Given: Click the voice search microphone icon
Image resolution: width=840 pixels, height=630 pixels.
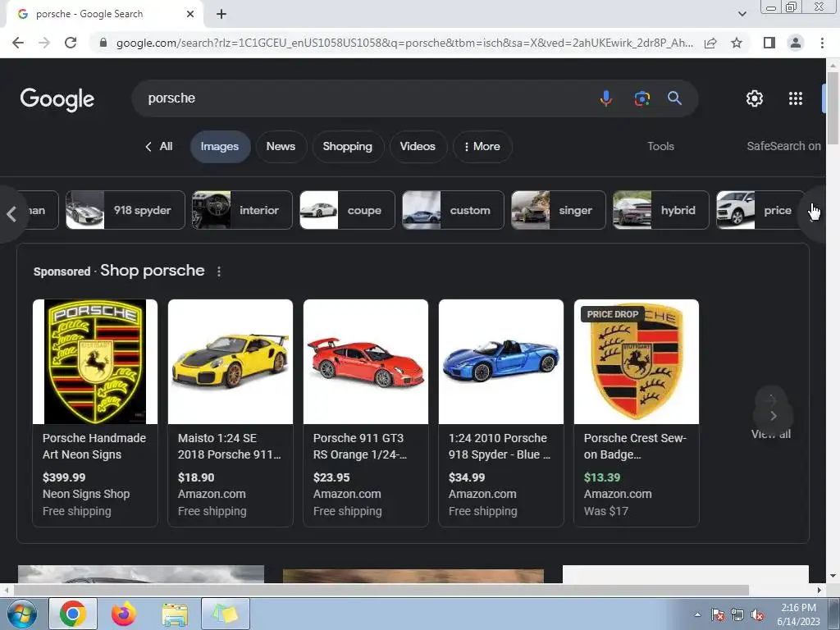Looking at the screenshot, I should (x=606, y=98).
